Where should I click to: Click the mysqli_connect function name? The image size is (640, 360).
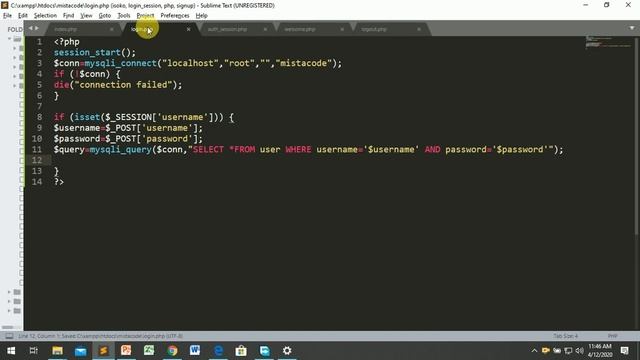coord(121,63)
